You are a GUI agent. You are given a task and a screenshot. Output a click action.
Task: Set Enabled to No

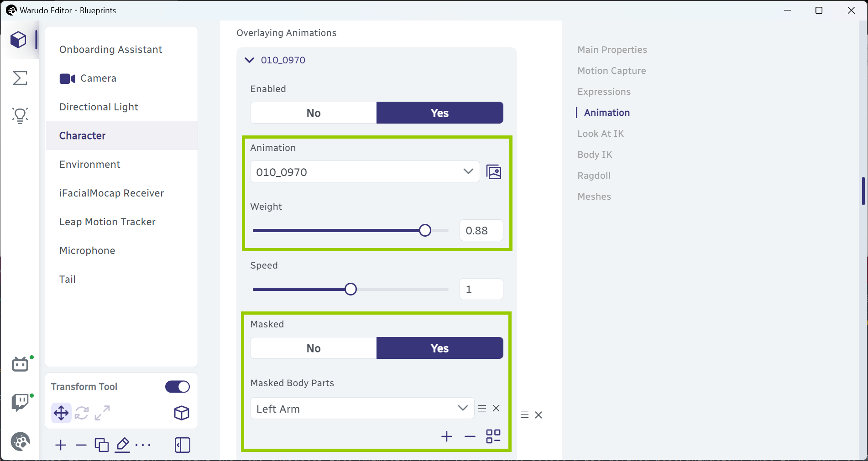314,113
